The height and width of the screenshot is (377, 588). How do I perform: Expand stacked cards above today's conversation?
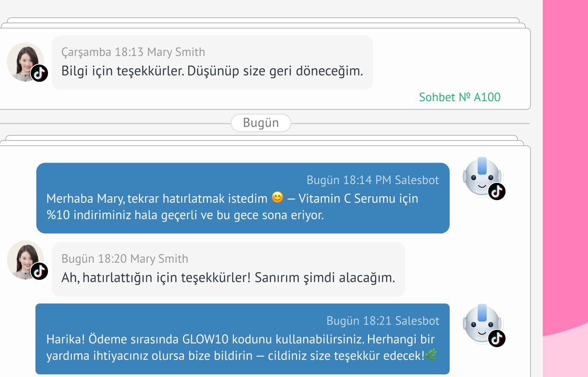tap(261, 138)
